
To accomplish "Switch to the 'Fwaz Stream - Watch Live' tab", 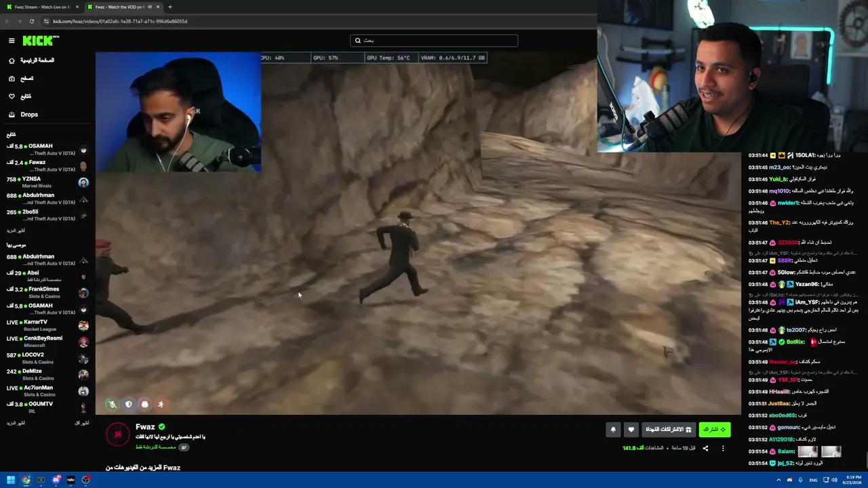I will click(42, 7).
